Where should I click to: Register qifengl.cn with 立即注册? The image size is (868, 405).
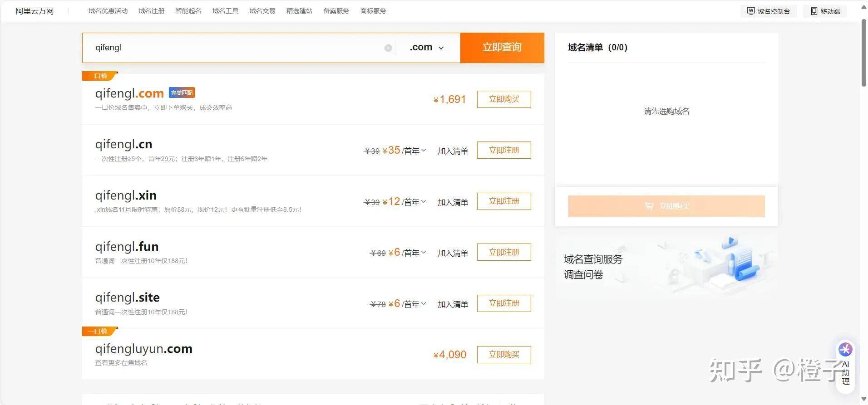click(504, 150)
